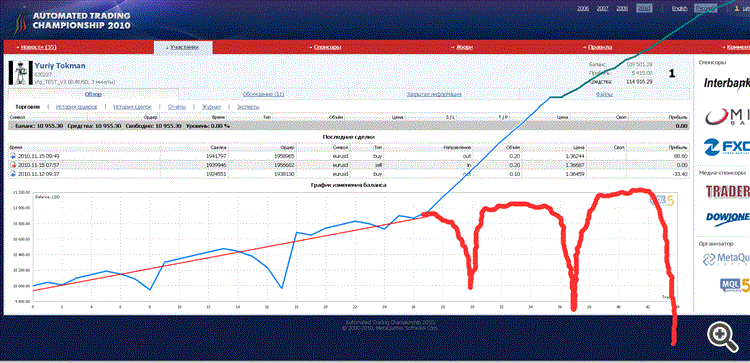Switch to championship year 2007
This screenshot has width=750, height=363.
603,9
